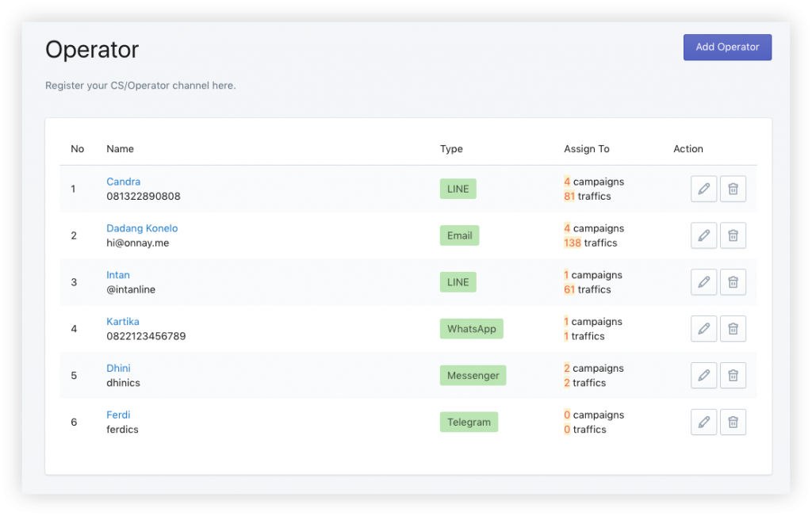Open Kartika operator details link

[x=123, y=321]
